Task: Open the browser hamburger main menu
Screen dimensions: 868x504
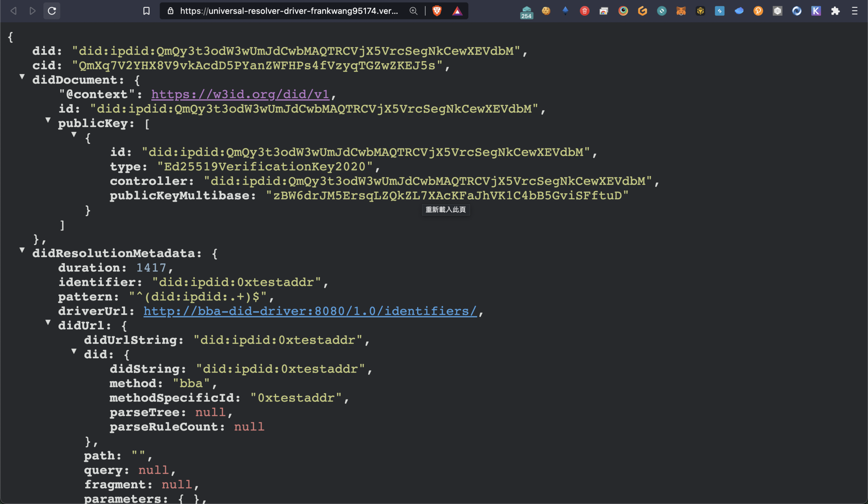Action: pyautogui.click(x=855, y=11)
